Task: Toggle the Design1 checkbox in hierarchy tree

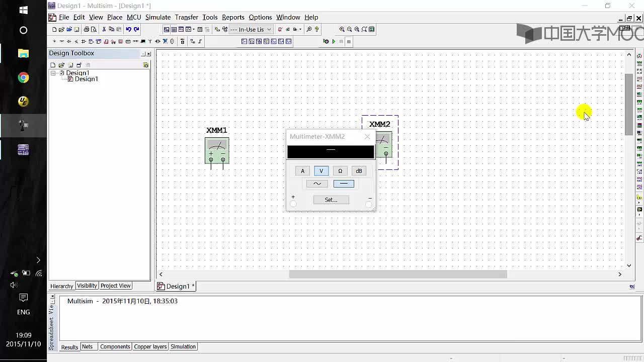Action: [62, 73]
